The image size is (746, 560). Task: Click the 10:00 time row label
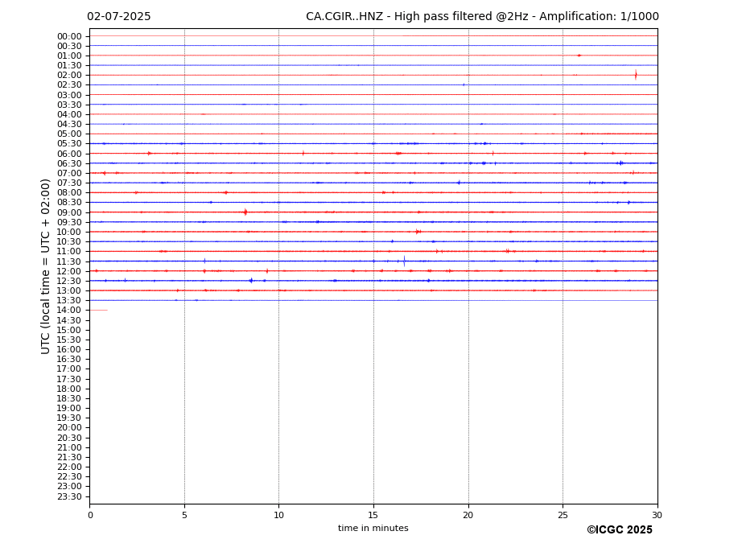coord(69,233)
